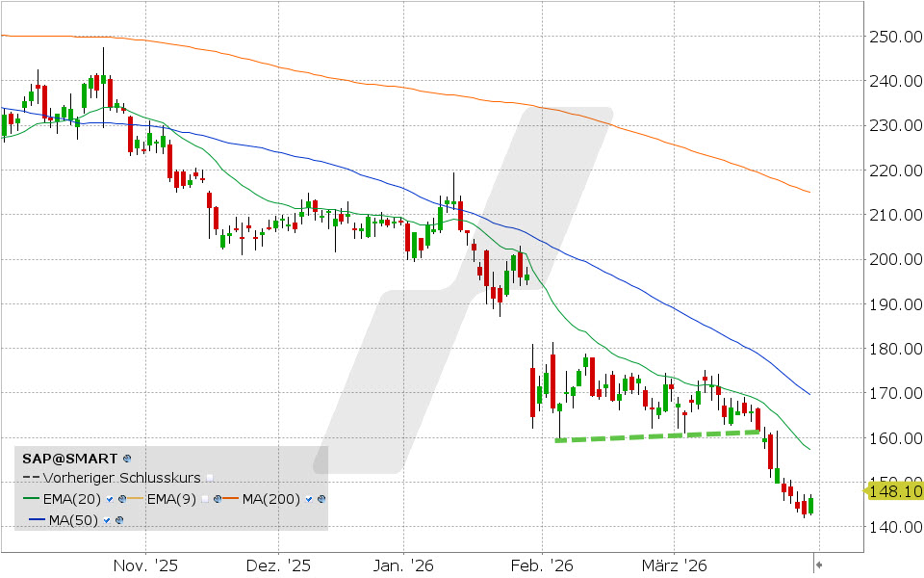Open the EMA(9) indicator settings icon
This screenshot has height=578, width=924.
pos(218,499)
